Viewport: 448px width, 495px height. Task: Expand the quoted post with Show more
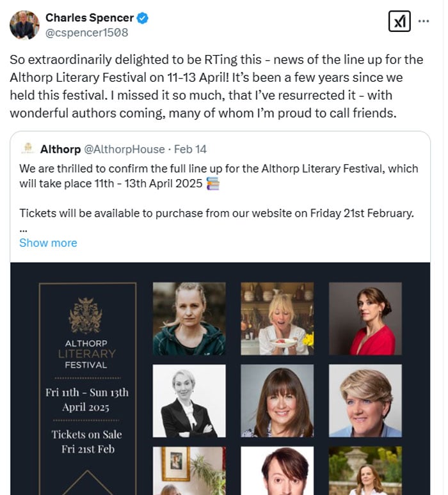pyautogui.click(x=48, y=243)
